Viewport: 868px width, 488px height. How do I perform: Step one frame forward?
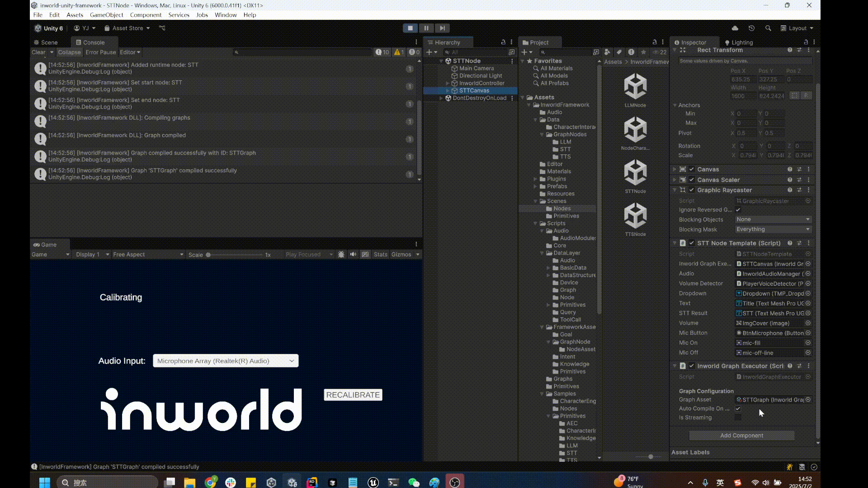(443, 28)
